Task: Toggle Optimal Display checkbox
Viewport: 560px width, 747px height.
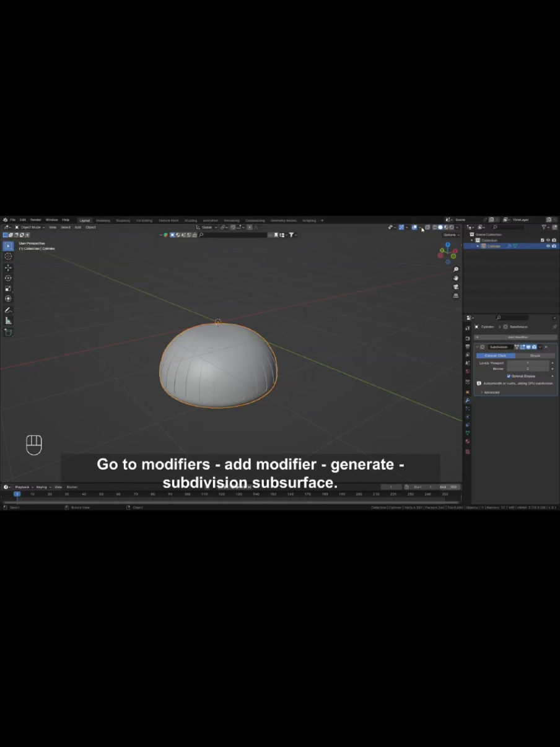Action: (509, 376)
